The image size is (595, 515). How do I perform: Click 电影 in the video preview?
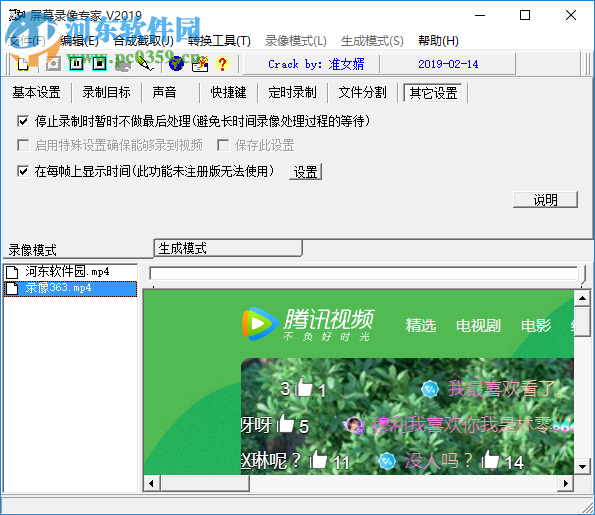coord(536,326)
